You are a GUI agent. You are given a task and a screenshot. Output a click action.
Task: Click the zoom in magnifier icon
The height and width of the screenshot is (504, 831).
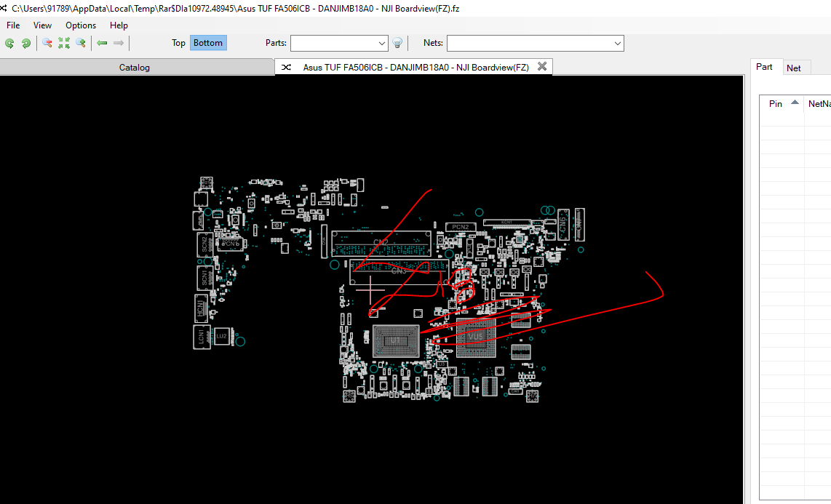(81, 44)
